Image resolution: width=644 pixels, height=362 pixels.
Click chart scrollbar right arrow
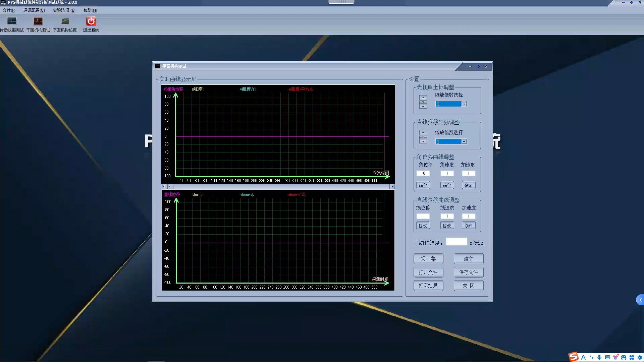[392, 186]
